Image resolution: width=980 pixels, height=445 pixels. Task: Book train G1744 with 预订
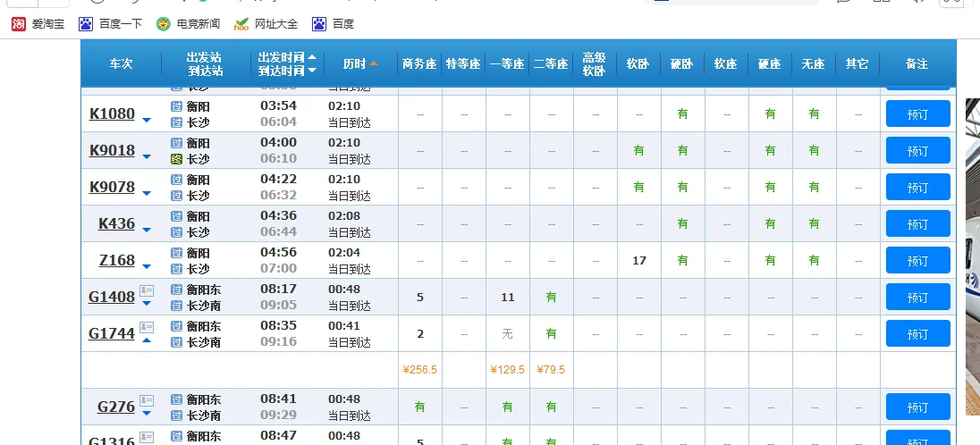(917, 334)
